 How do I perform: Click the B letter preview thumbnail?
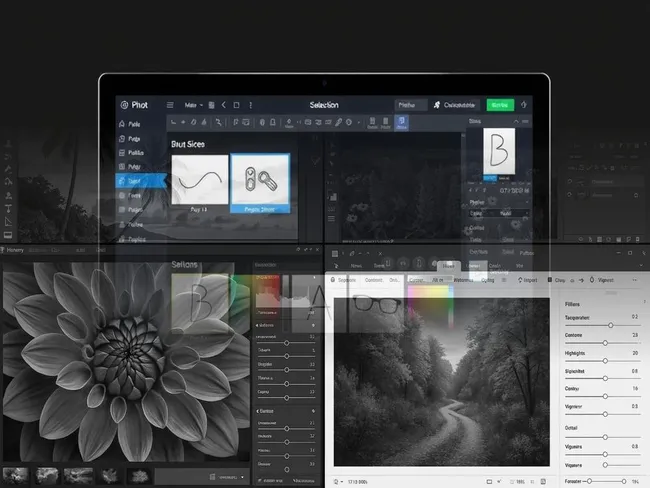click(499, 151)
